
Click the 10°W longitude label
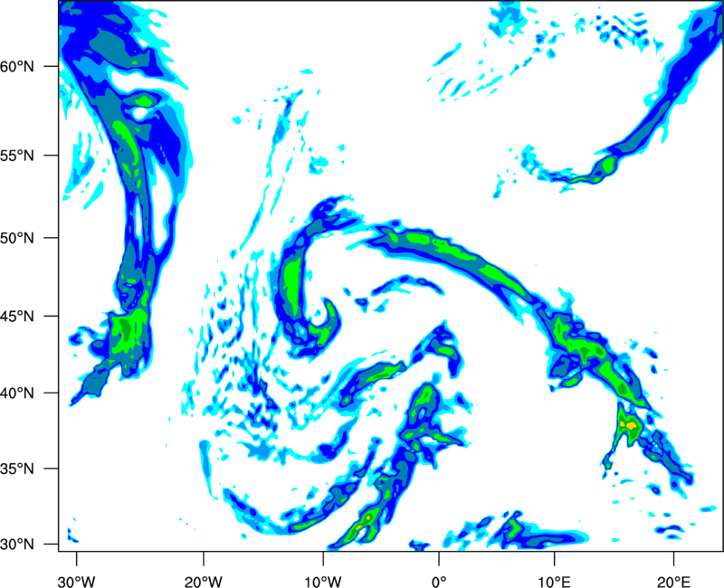click(323, 582)
